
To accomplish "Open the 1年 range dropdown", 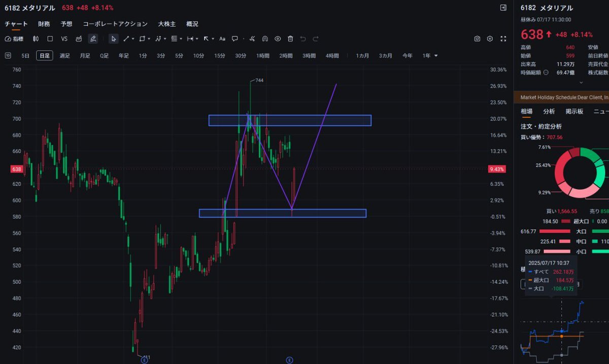I will (x=430, y=55).
